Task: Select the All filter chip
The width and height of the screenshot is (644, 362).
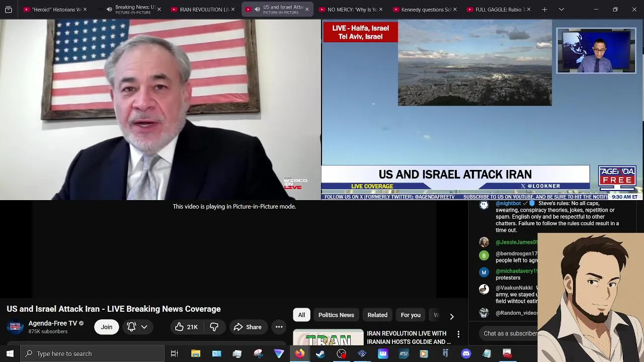Action: [301, 315]
